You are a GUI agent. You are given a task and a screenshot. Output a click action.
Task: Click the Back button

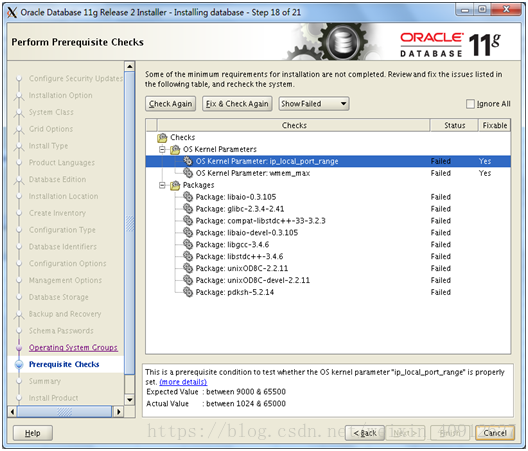coord(365,433)
